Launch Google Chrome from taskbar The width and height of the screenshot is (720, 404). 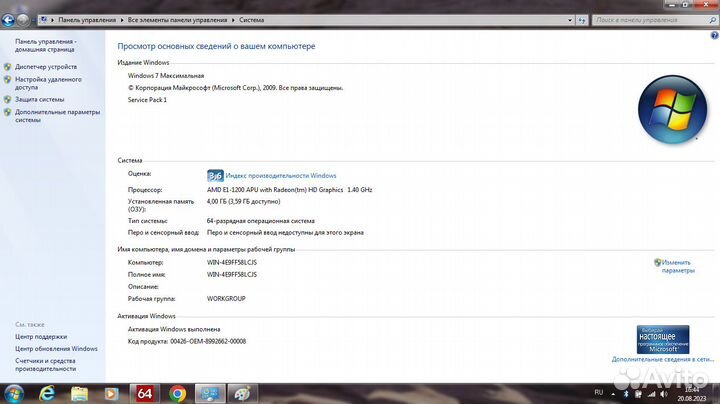pyautogui.click(x=177, y=394)
